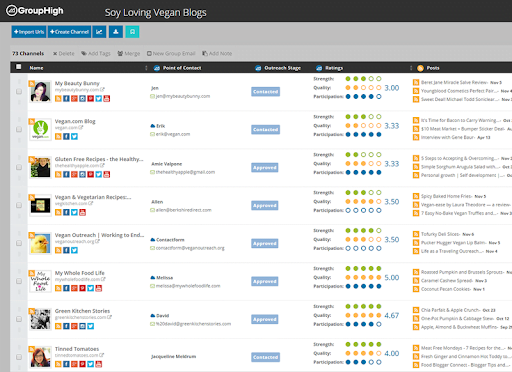This screenshot has height=372, width=512.
Task: Set Vegan & Vegetarian Recipes quality rating to five
Action: [379, 201]
